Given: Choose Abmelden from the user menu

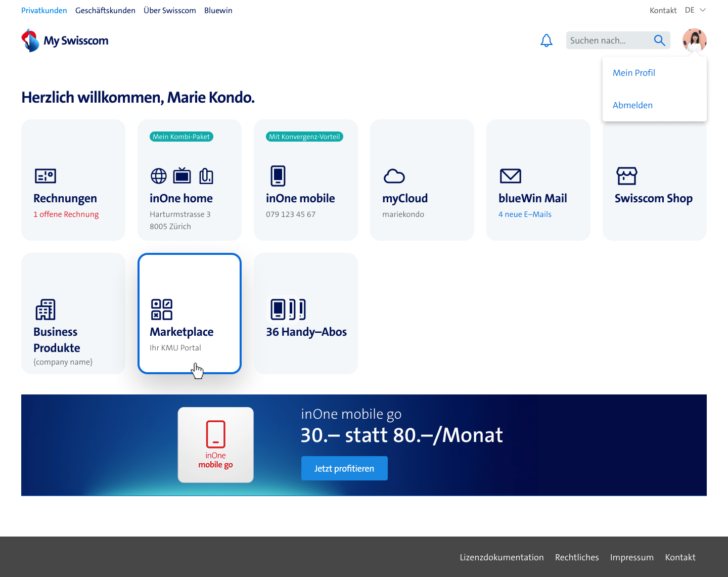Looking at the screenshot, I should click(632, 105).
